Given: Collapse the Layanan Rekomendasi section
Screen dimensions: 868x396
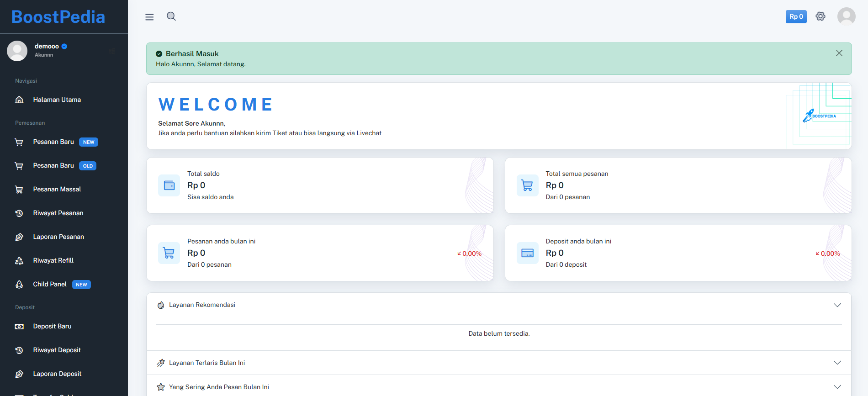Looking at the screenshot, I should (837, 305).
